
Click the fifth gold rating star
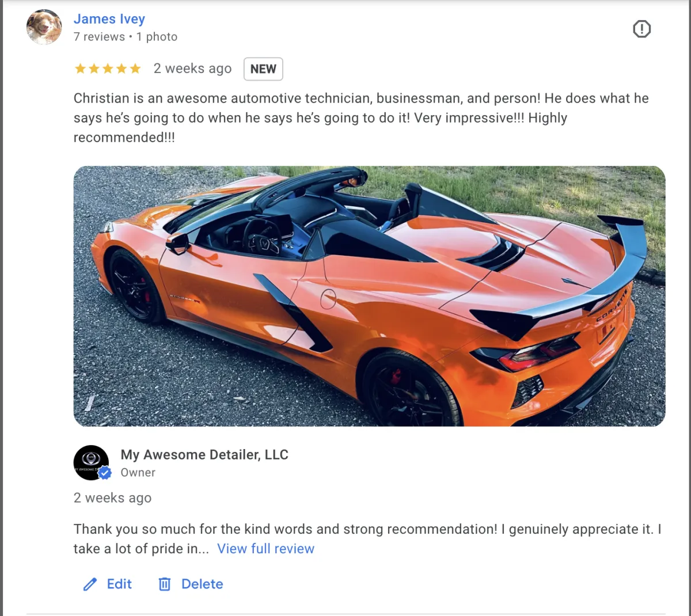(135, 69)
